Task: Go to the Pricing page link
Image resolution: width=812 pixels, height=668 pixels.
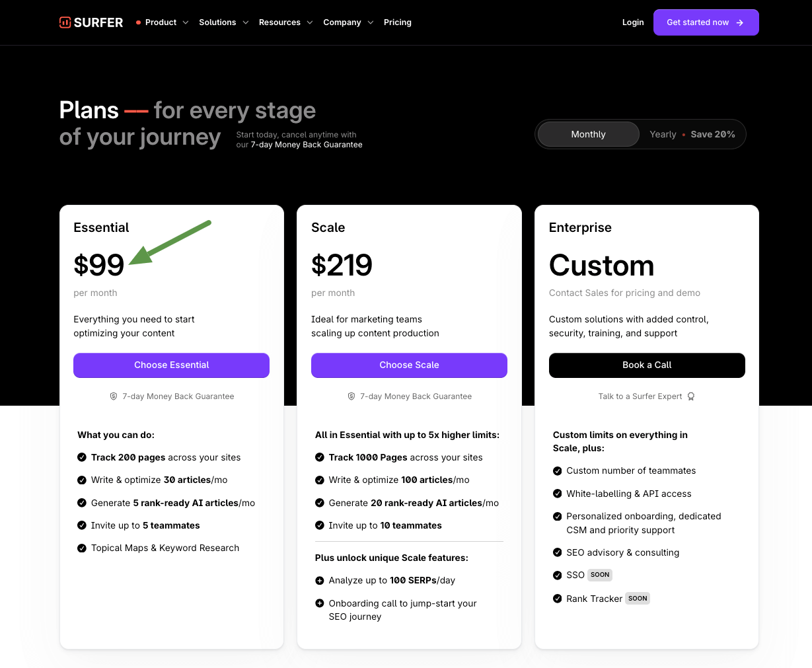Action: (x=398, y=22)
